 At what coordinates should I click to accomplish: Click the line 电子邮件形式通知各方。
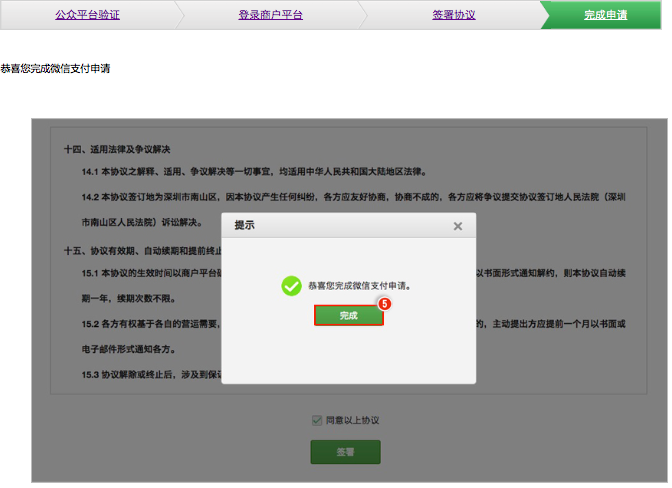click(129, 349)
